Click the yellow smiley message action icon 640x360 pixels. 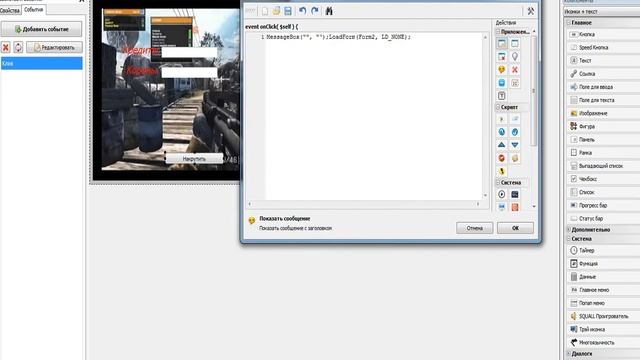[502, 70]
